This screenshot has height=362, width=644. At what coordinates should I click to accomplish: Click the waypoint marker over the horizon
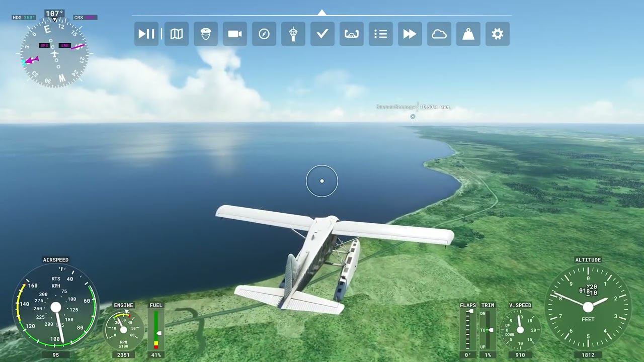pyautogui.click(x=413, y=117)
